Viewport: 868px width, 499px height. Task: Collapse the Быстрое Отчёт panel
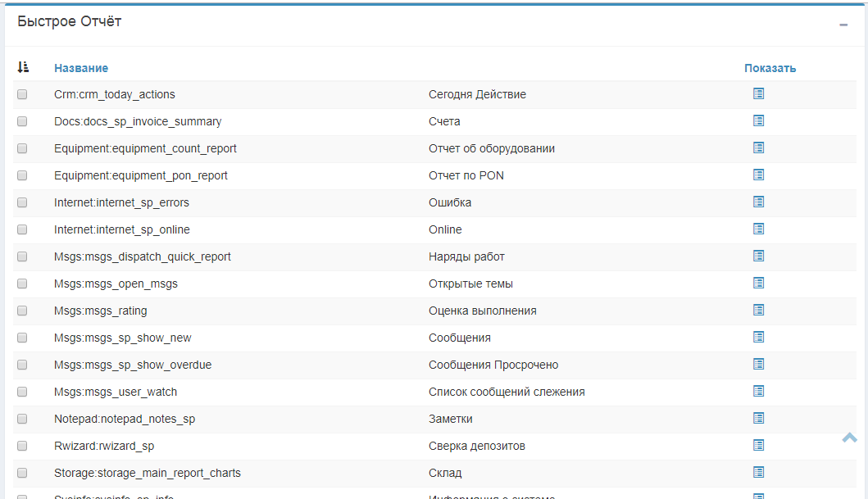click(843, 25)
